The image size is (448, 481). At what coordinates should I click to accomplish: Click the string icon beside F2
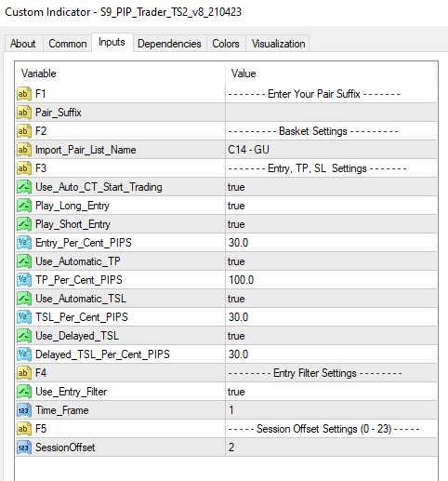[24, 131]
